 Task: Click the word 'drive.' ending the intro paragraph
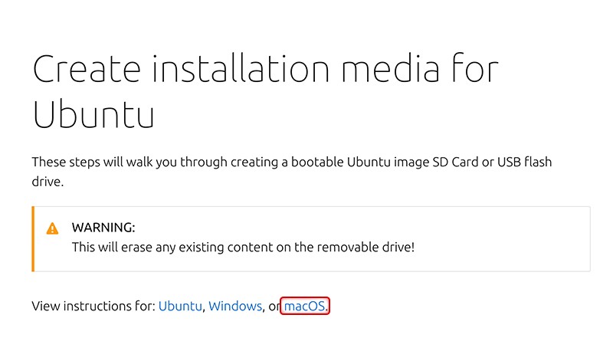coord(48,182)
